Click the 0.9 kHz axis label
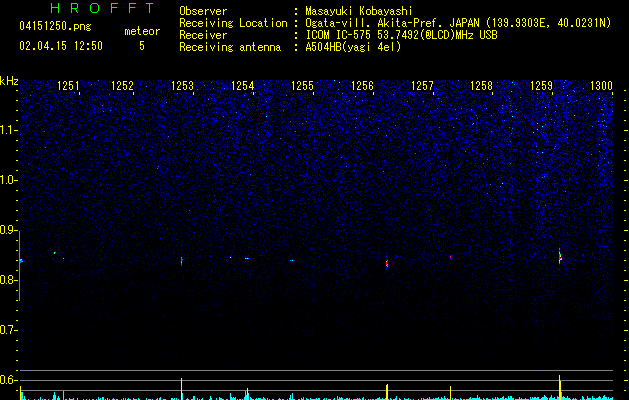The image size is (629, 400). pos(9,230)
